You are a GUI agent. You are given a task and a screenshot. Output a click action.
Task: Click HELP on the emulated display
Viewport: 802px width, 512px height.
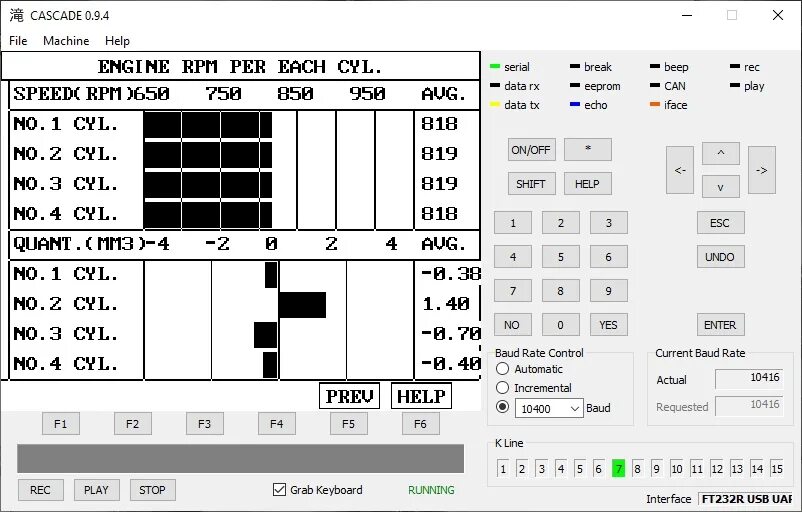pos(421,396)
